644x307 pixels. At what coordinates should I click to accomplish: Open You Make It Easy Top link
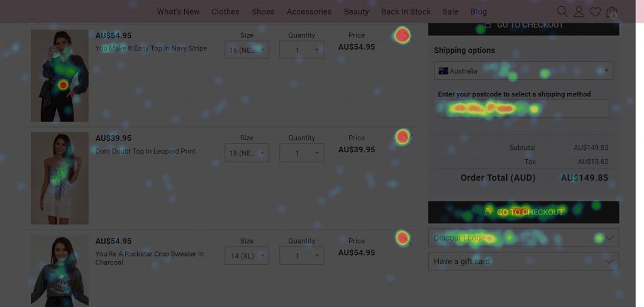tap(151, 48)
